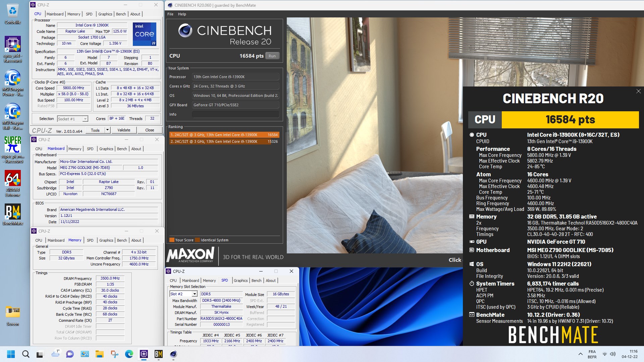This screenshot has width=644, height=362.
Task: Open the Tools dropdown arrow in CPU-Z
Action: 107,130
